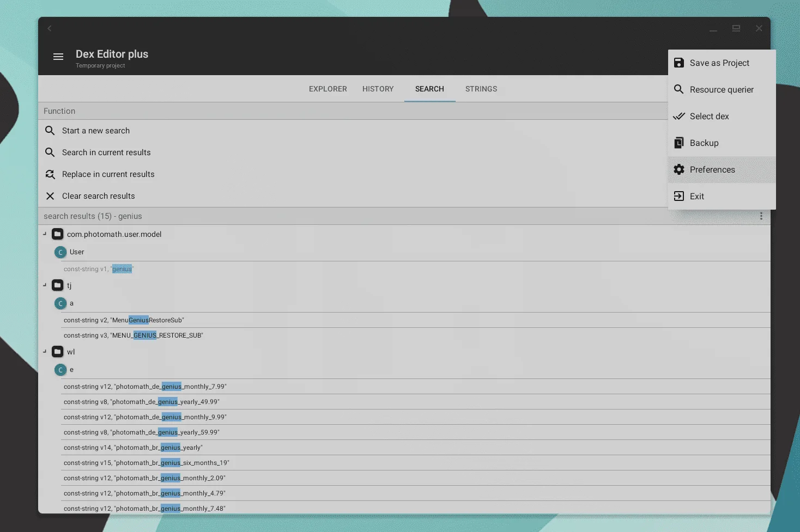
Task: Click the search results (15) - genius header
Action: point(93,216)
